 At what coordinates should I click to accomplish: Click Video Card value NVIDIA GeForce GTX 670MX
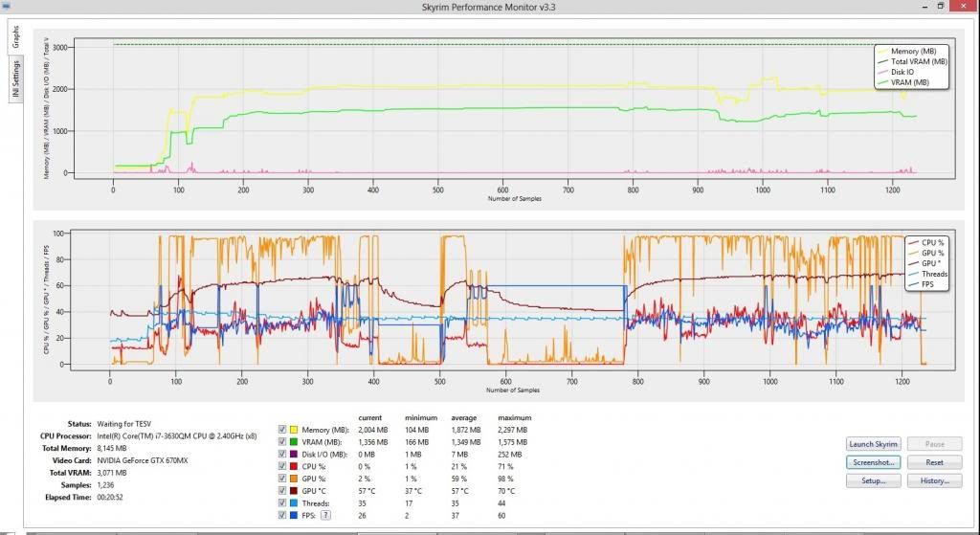(143, 460)
